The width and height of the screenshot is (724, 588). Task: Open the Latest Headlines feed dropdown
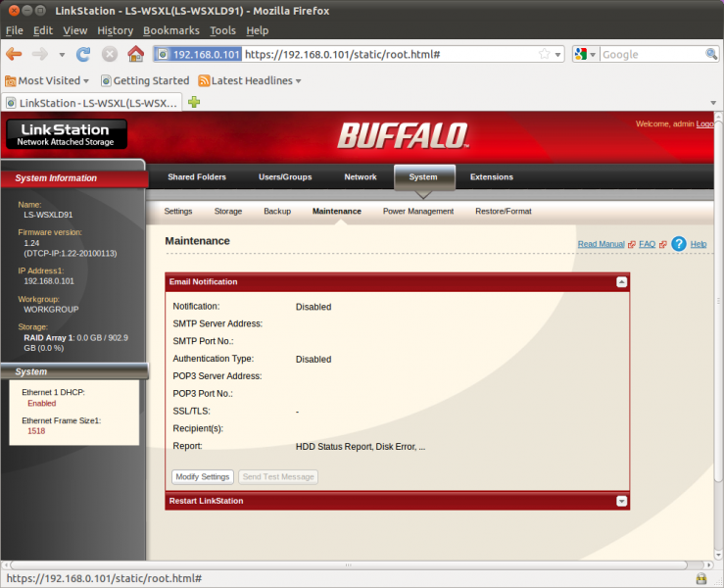point(250,80)
